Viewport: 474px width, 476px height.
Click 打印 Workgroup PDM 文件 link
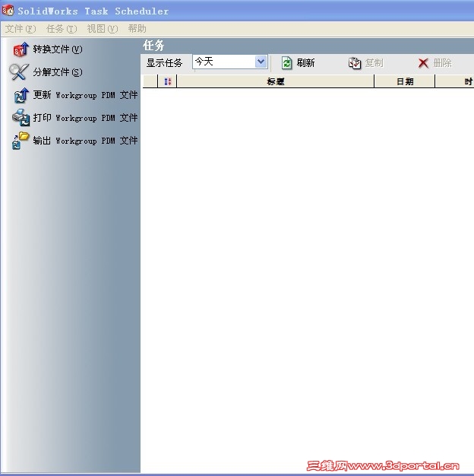tap(85, 118)
